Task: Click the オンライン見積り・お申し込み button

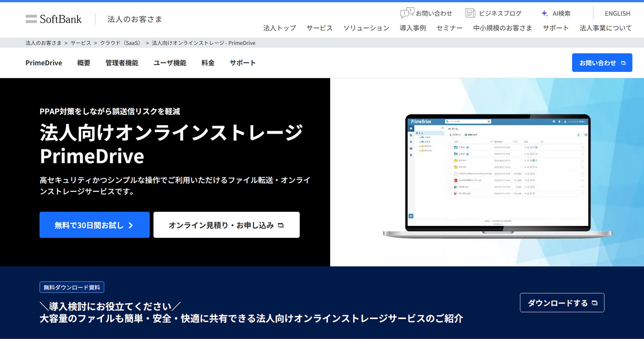Action: click(227, 225)
